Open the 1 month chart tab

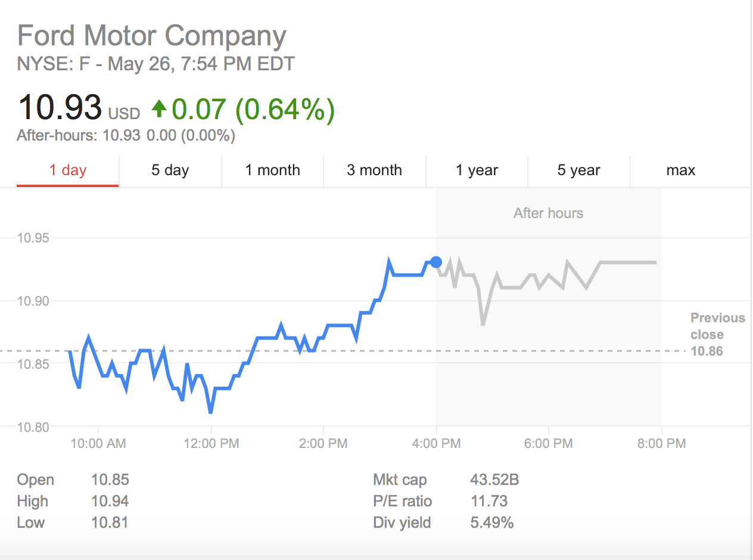272,170
